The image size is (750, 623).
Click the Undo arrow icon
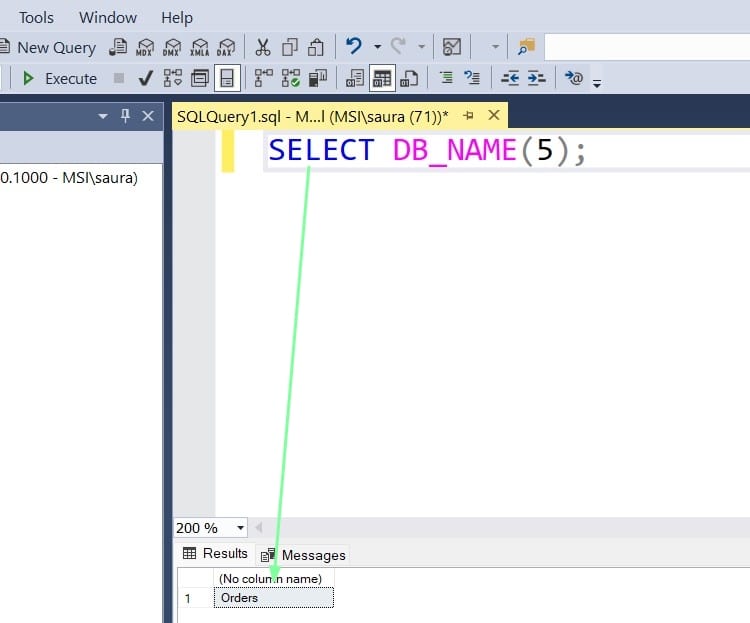(x=354, y=46)
